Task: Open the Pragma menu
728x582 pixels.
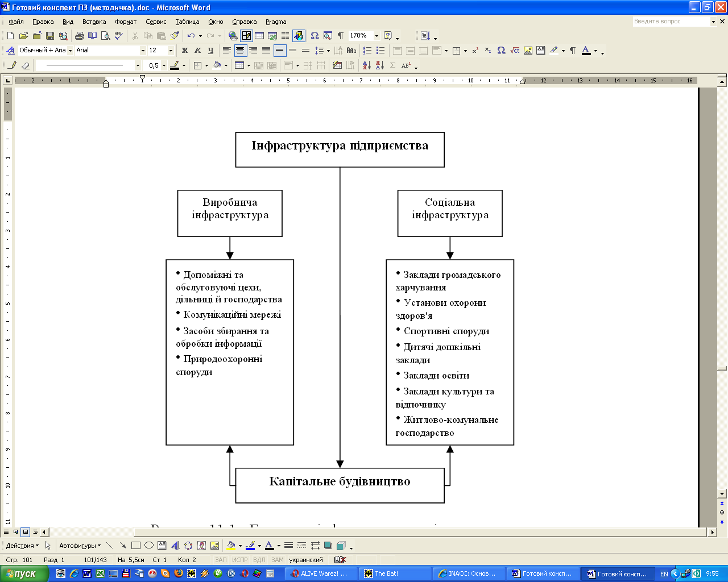Action: click(276, 22)
